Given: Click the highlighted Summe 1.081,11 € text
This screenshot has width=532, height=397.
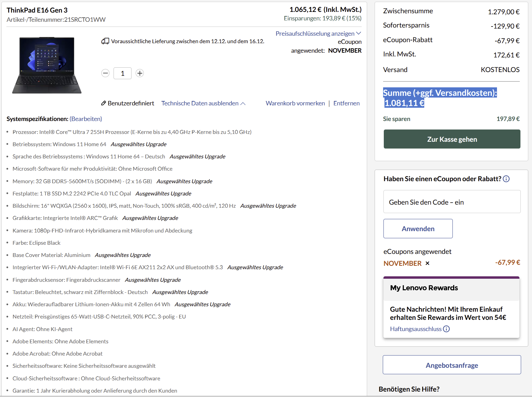Looking at the screenshot, I should point(440,98).
